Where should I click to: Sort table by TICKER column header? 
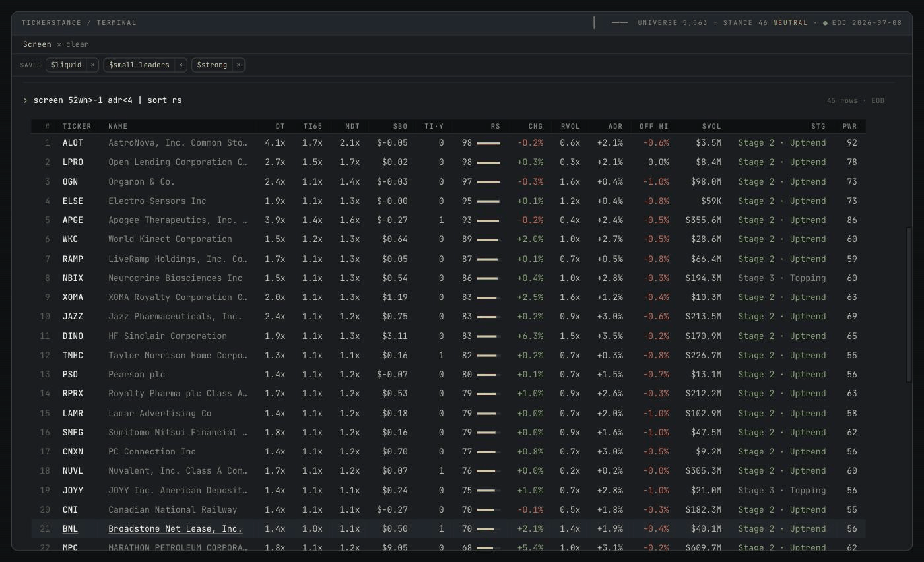coord(77,126)
